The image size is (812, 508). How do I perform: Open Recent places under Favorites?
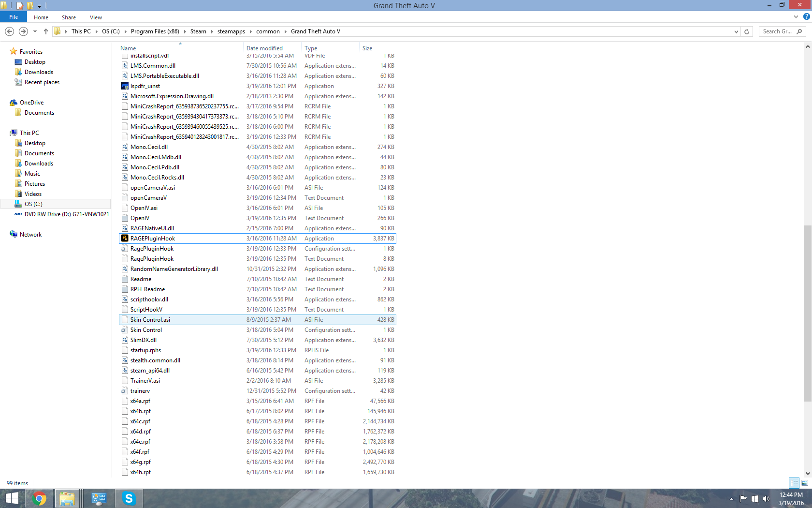coord(42,82)
